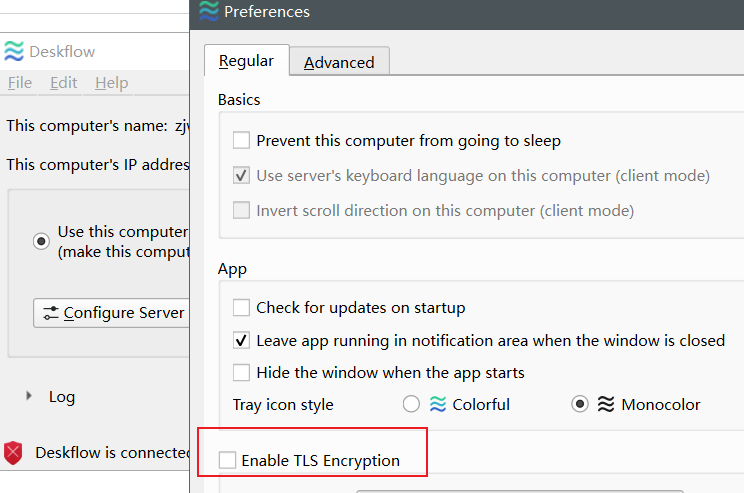Enable Hide the window when app starts
744x493 pixels.
pos(241,373)
